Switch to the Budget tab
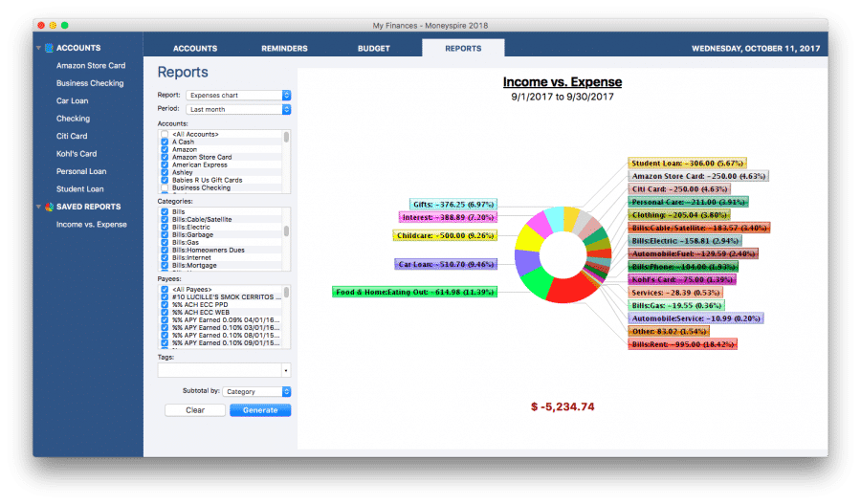 click(373, 48)
